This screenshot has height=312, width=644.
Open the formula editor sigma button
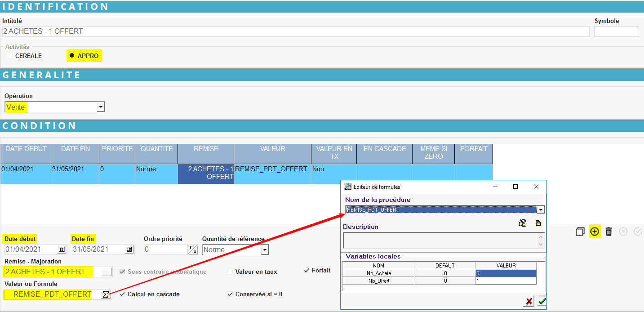click(106, 294)
